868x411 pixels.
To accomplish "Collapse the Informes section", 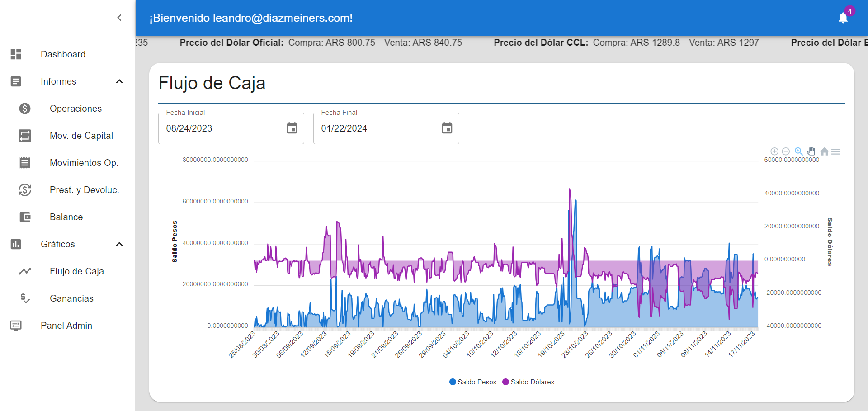I will pos(119,81).
